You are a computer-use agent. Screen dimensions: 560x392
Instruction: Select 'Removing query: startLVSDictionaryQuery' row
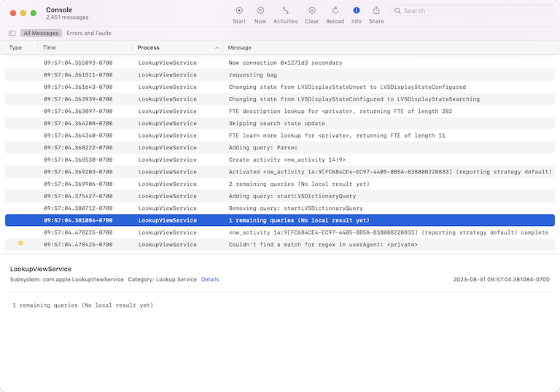pos(280,208)
